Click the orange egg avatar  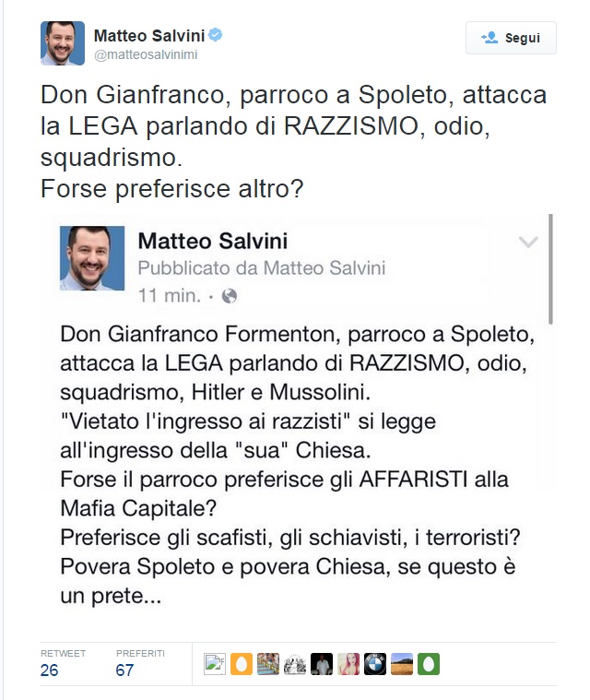pos(242,664)
